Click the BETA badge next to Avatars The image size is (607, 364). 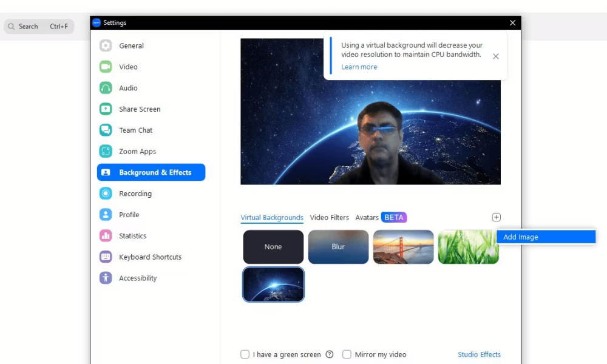tap(394, 217)
